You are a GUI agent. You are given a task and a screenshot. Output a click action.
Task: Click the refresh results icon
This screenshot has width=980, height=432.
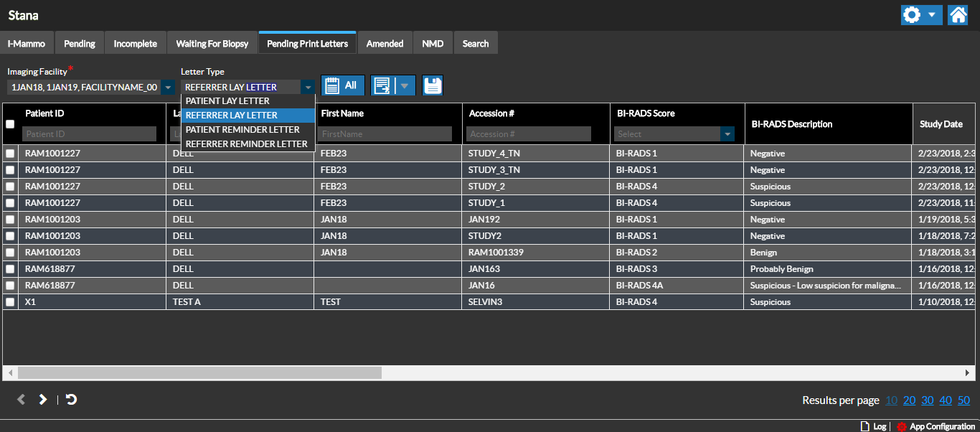(71, 400)
